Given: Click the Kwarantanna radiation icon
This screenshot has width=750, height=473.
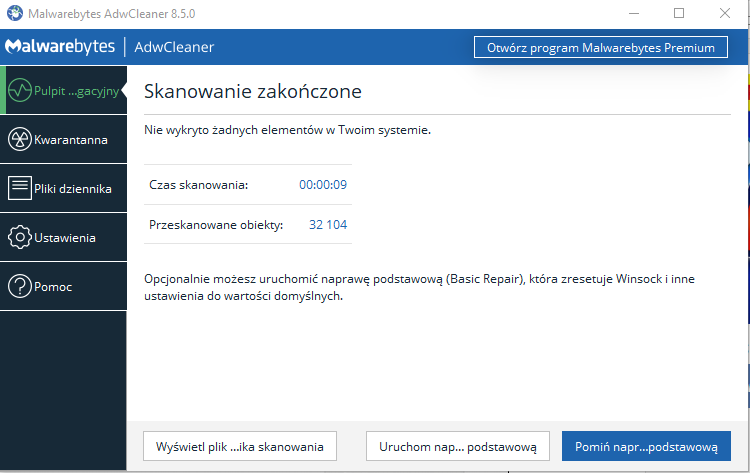Looking at the screenshot, I should tap(20, 140).
